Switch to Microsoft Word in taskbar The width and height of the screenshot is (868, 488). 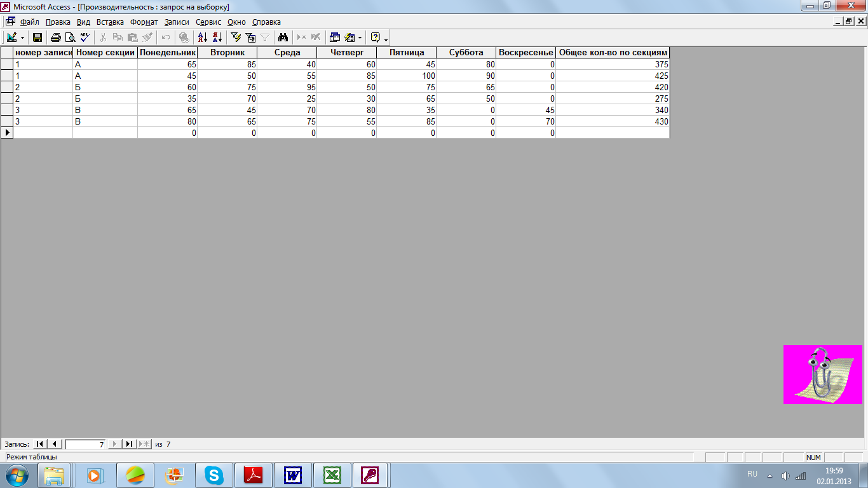pos(293,475)
